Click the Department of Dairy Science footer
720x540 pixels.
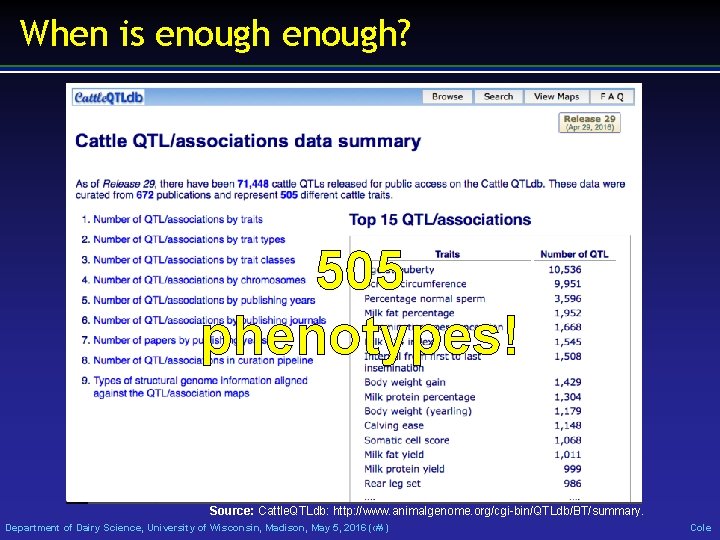[x=197, y=528]
